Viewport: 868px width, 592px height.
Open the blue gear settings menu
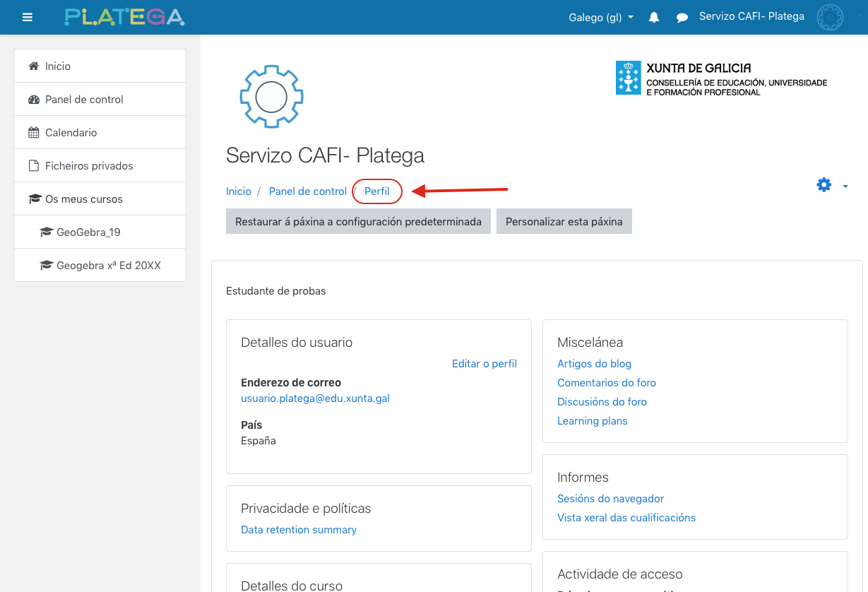(x=831, y=185)
